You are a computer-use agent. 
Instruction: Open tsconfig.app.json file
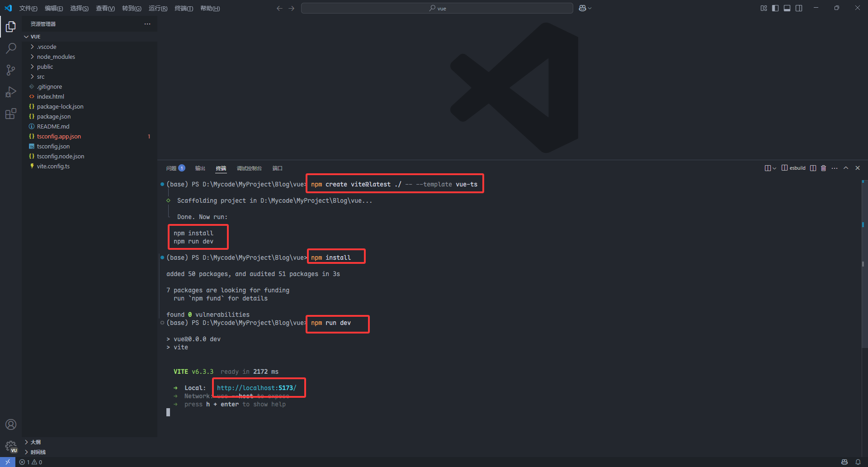[59, 136]
